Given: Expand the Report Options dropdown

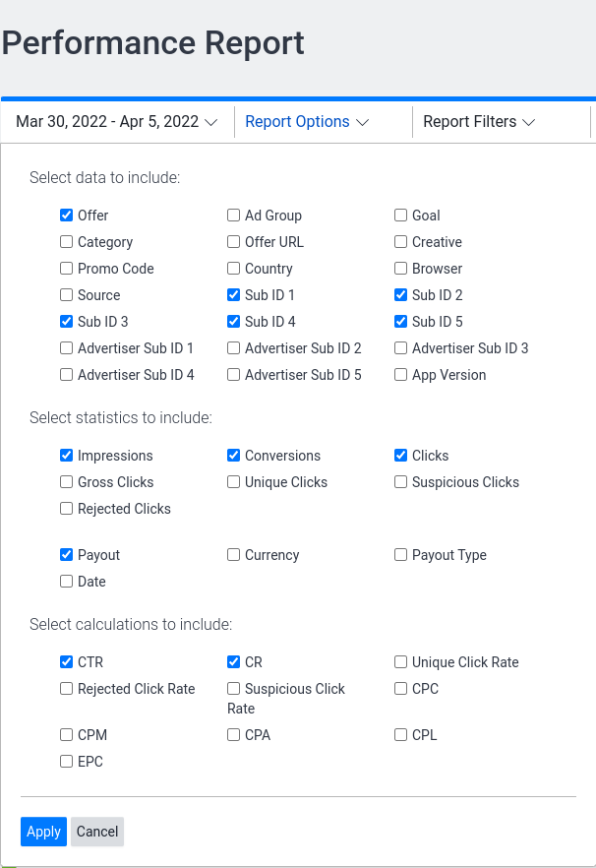Looking at the screenshot, I should [307, 122].
